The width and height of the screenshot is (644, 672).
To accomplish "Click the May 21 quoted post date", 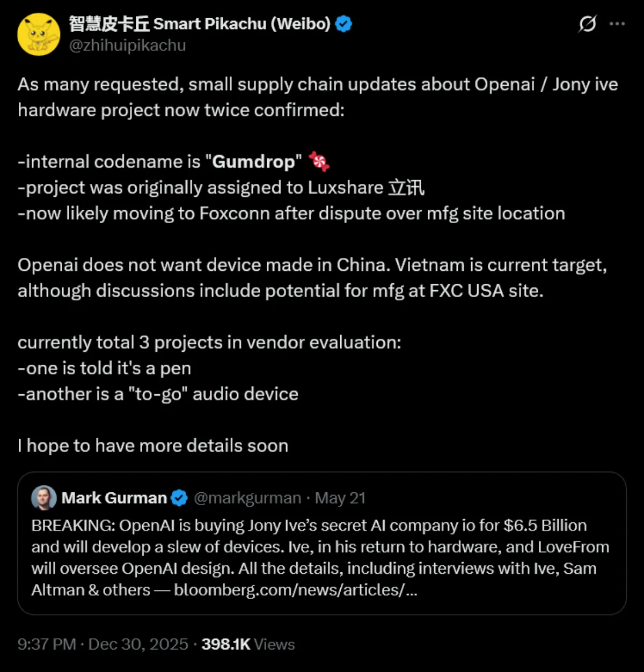I will [340, 498].
